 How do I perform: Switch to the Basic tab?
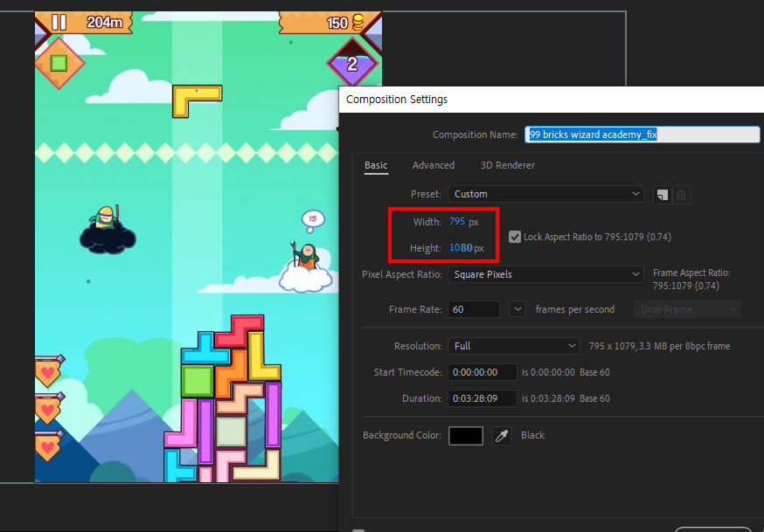[376, 165]
